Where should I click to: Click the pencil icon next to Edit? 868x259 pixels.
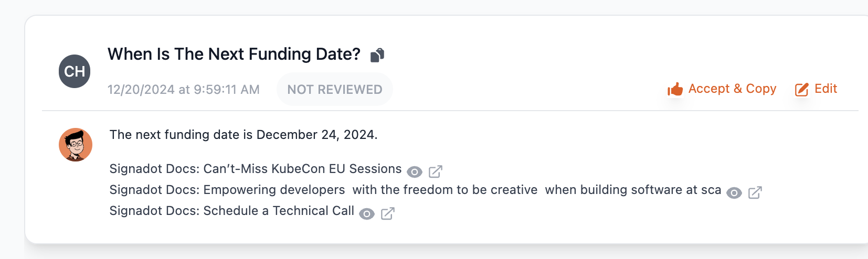coord(801,90)
